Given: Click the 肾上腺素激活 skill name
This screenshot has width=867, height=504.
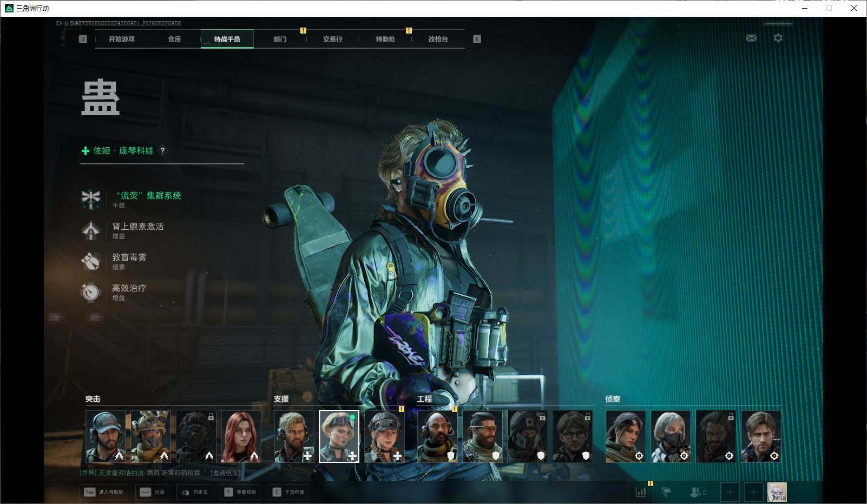Looking at the screenshot, I should (x=138, y=227).
